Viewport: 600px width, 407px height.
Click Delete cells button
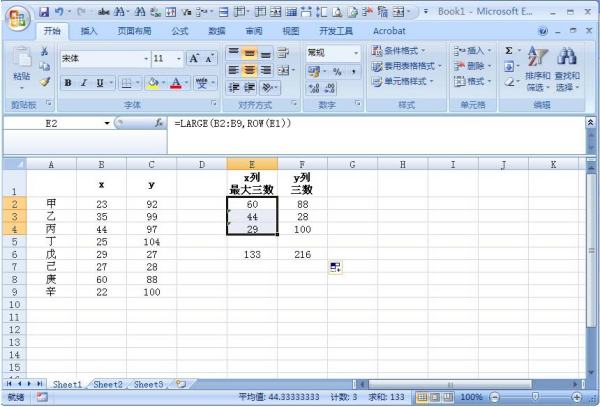pyautogui.click(x=472, y=66)
